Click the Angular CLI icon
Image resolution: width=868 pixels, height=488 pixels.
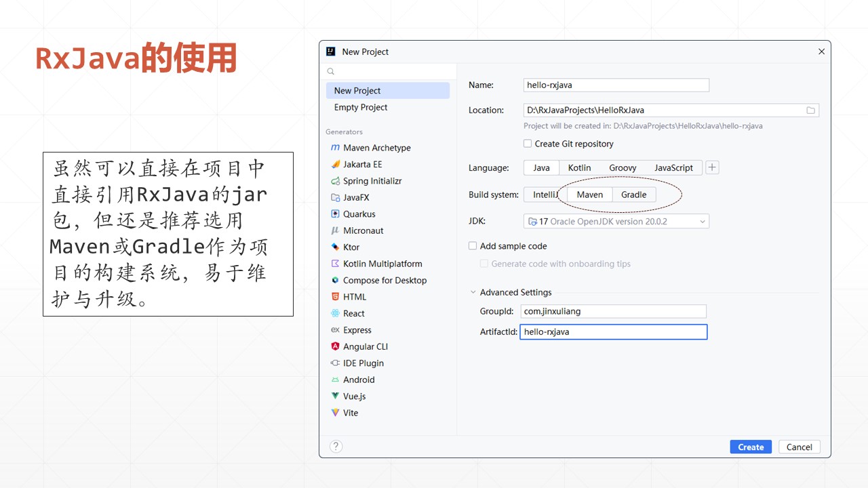[x=335, y=346]
